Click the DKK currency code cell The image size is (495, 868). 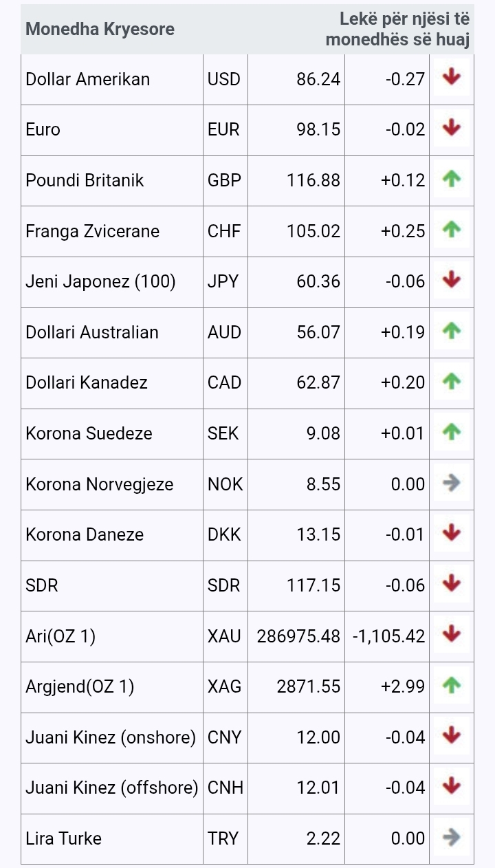pos(224,534)
